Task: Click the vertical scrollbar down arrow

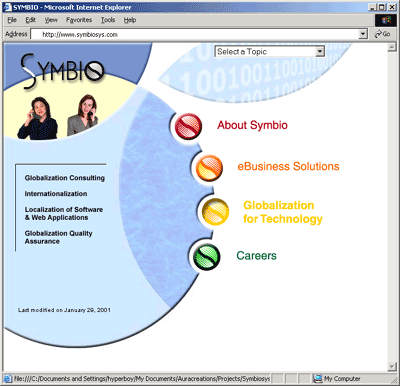Action: point(392,366)
